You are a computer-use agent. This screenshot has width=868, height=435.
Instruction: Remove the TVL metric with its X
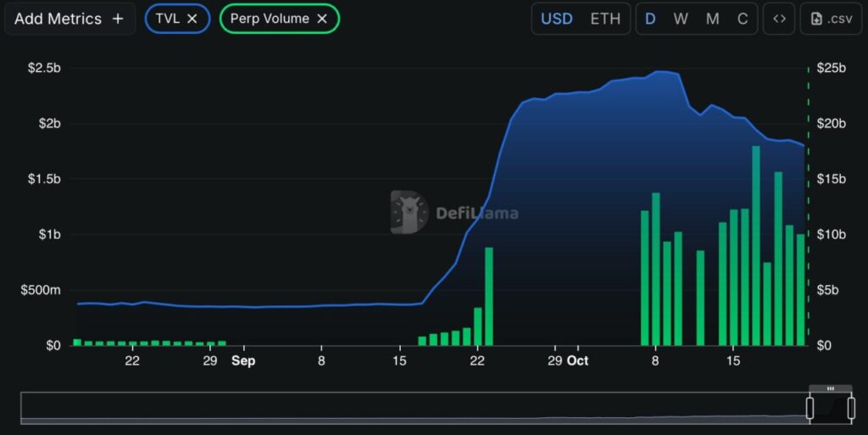(192, 19)
